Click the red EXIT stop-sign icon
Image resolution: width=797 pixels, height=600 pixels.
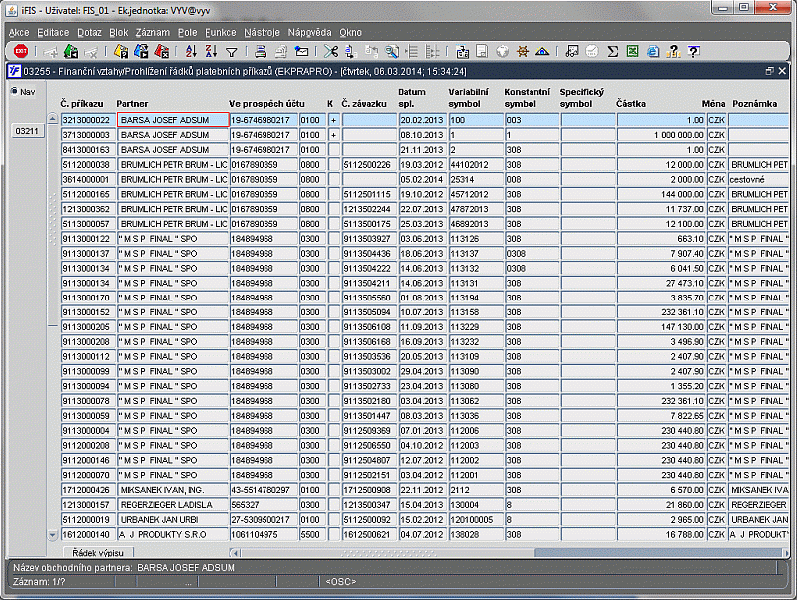coord(21,51)
